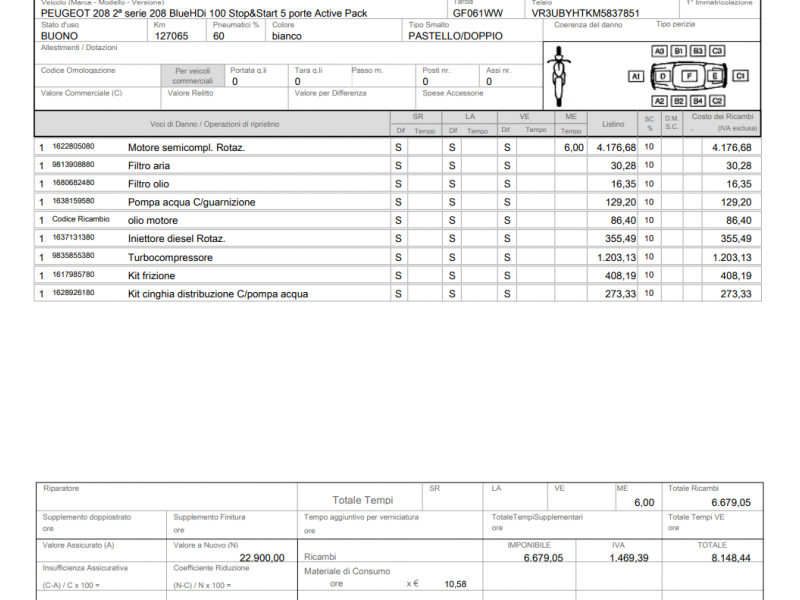The width and height of the screenshot is (800, 600).
Task: Click the IVA amount '1.469,39'
Action: point(629,558)
